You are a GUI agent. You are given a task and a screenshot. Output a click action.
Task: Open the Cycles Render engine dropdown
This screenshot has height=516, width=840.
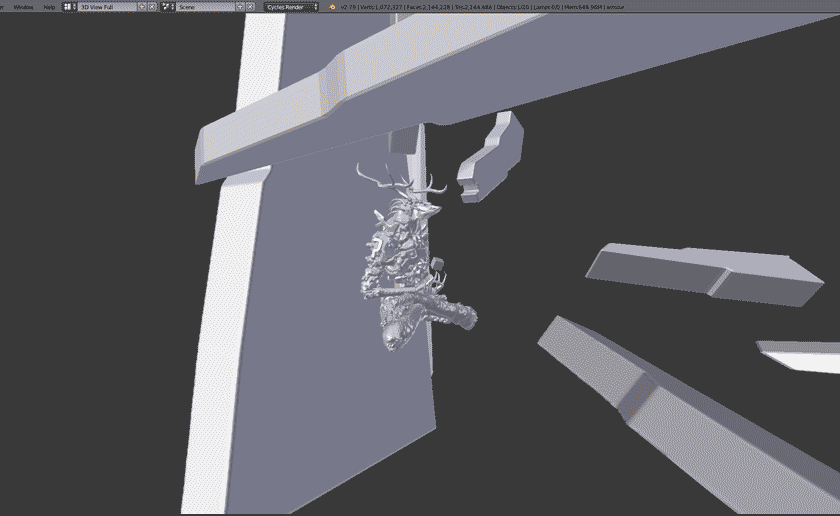[x=291, y=6]
